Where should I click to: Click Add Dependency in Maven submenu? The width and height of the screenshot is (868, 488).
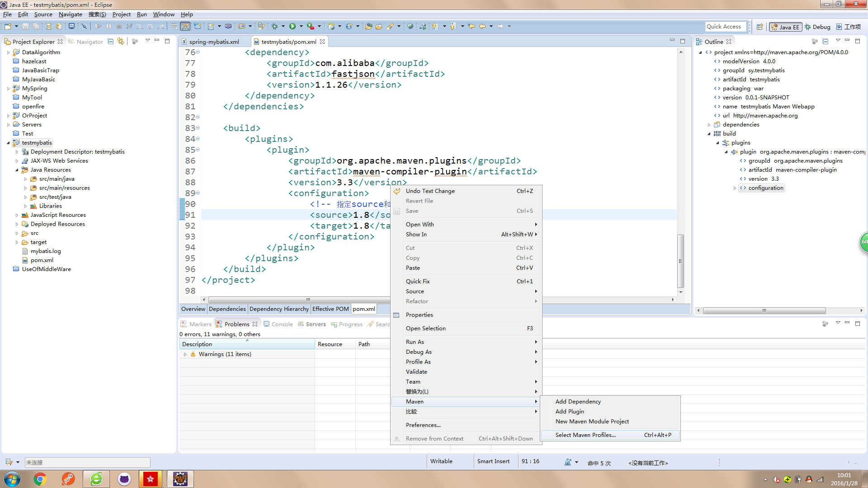(x=578, y=401)
